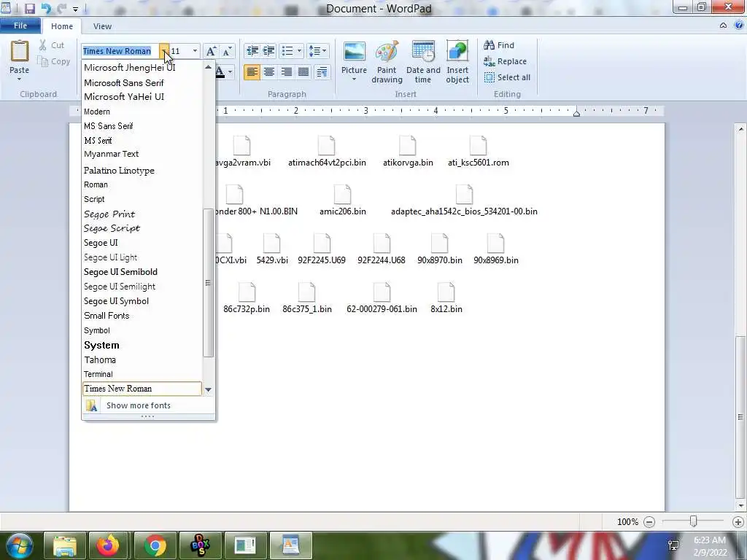This screenshot has height=560, width=747.
Task: Toggle Align text left
Action: click(x=252, y=72)
